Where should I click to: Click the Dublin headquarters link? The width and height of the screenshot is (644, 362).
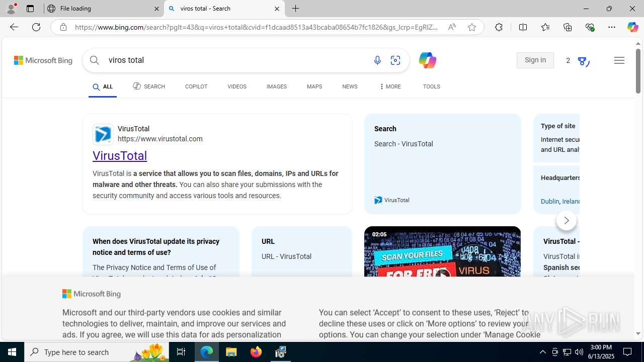pyautogui.click(x=550, y=201)
